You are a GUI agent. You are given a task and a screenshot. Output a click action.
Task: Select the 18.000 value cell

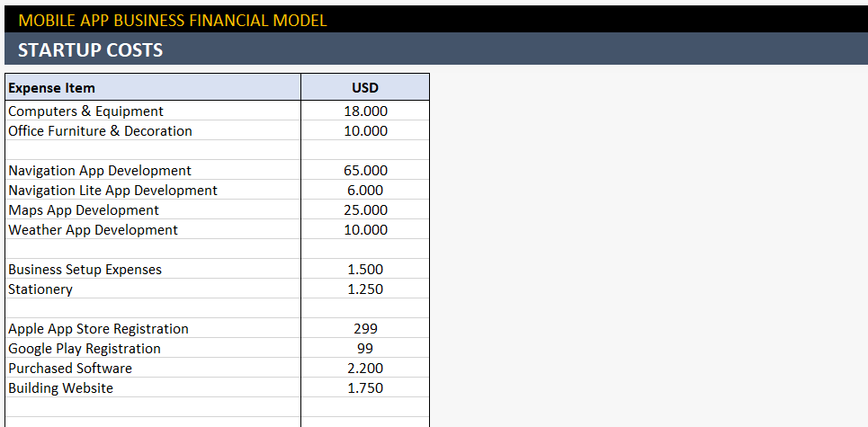[x=365, y=111]
